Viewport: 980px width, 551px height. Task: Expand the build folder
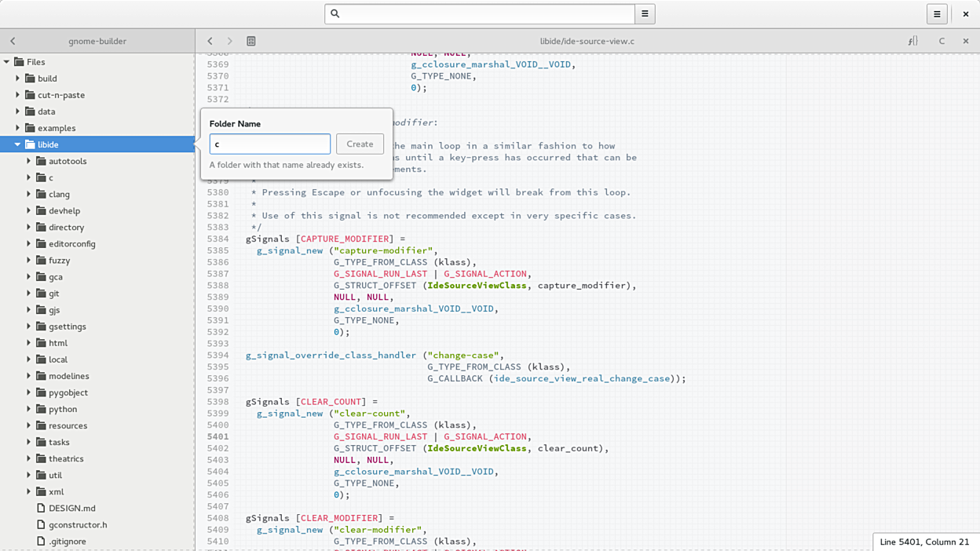(x=17, y=78)
